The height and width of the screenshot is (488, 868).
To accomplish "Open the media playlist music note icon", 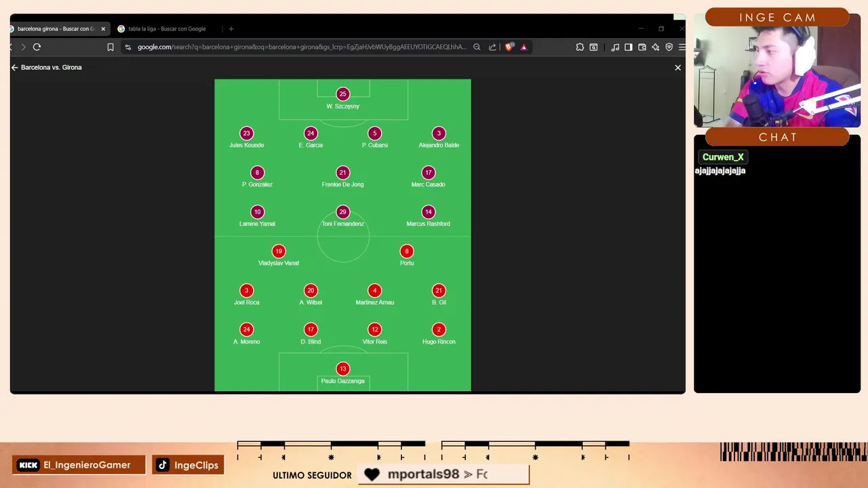I will point(615,47).
